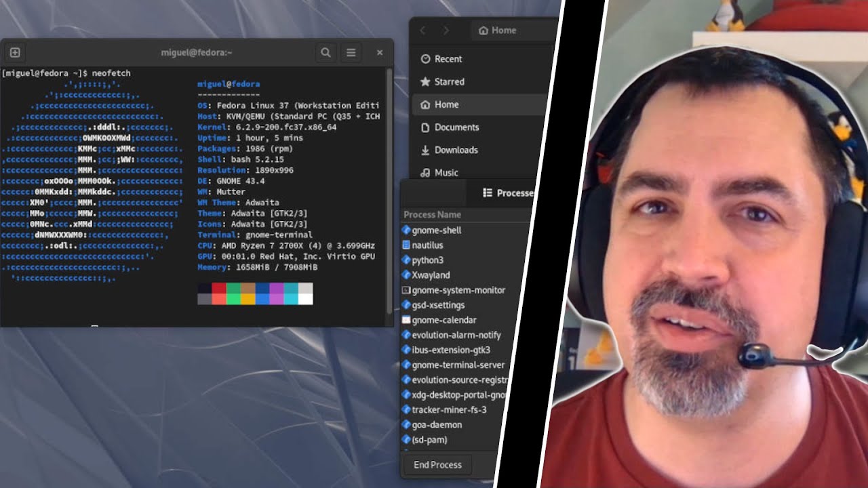Click the neofetch command text in terminal
The image size is (868, 488).
[x=110, y=73]
